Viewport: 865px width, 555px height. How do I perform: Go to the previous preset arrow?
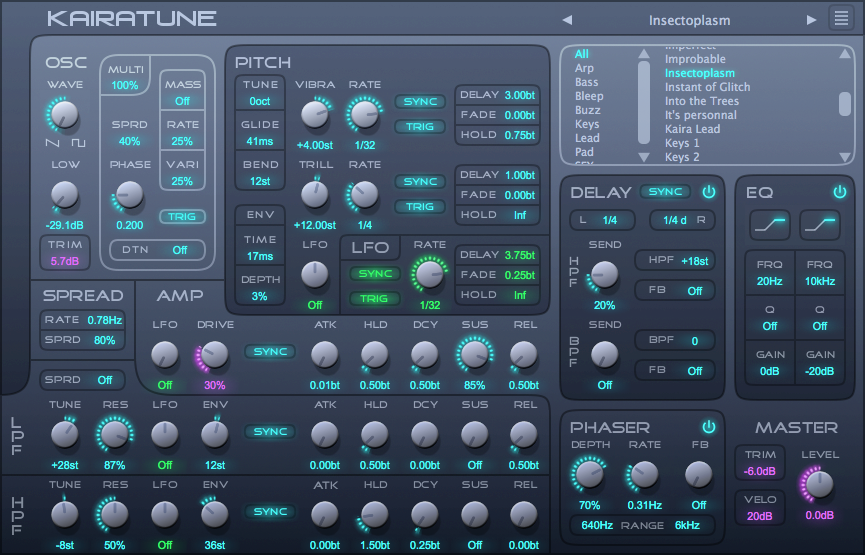pyautogui.click(x=567, y=19)
